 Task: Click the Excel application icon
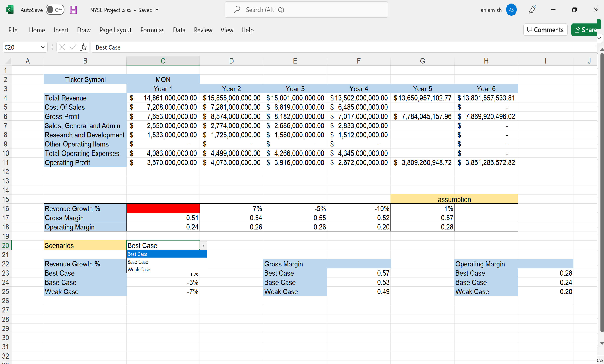coord(10,10)
